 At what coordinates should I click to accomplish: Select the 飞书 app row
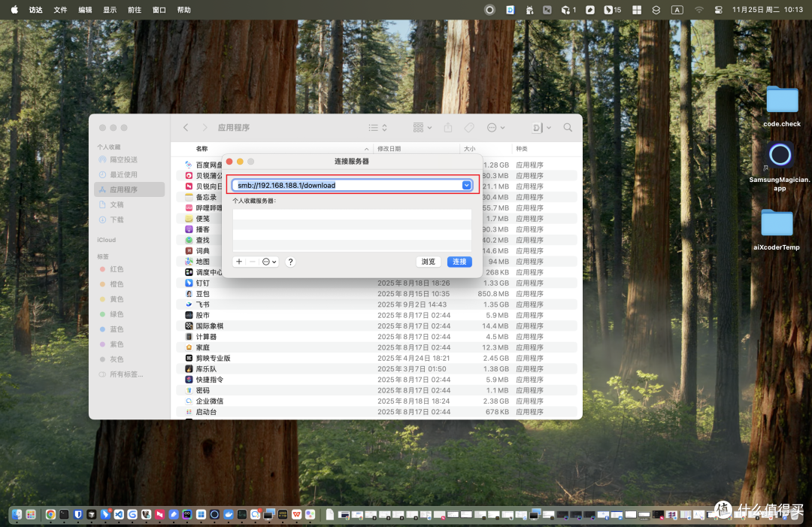click(377, 304)
